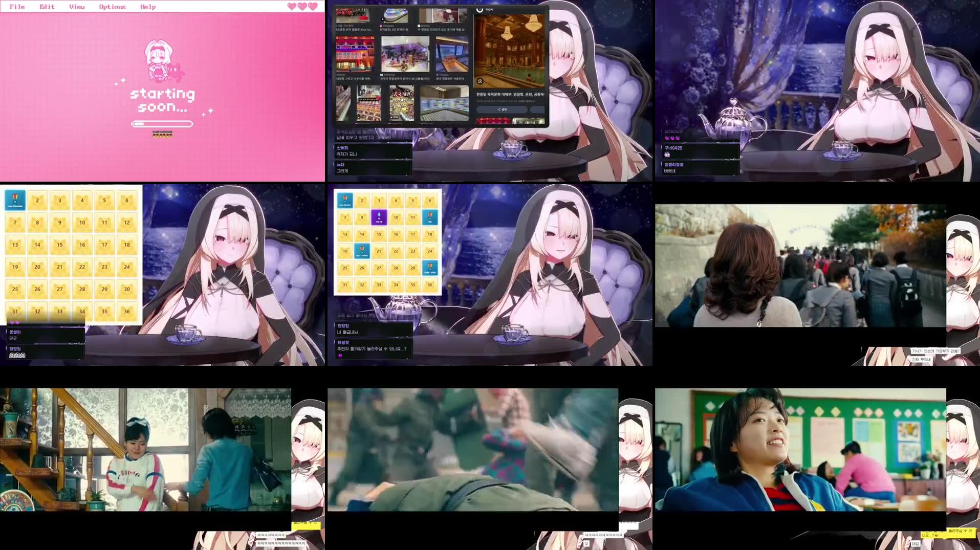Click the share button under the bathhouse preview
The width and height of the screenshot is (980, 550).
tap(502, 109)
